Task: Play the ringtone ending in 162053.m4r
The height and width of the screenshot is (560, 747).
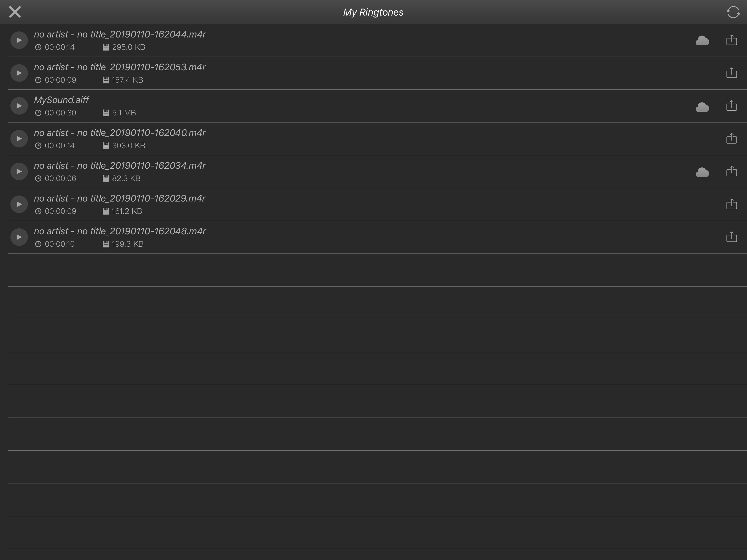Action: pos(19,73)
